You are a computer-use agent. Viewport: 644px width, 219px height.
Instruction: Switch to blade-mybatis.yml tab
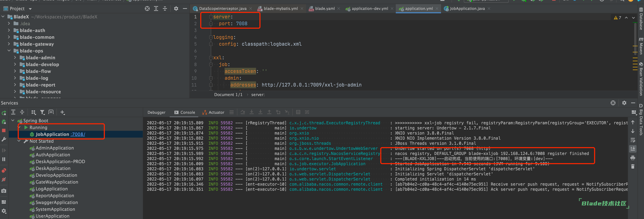tap(281, 9)
